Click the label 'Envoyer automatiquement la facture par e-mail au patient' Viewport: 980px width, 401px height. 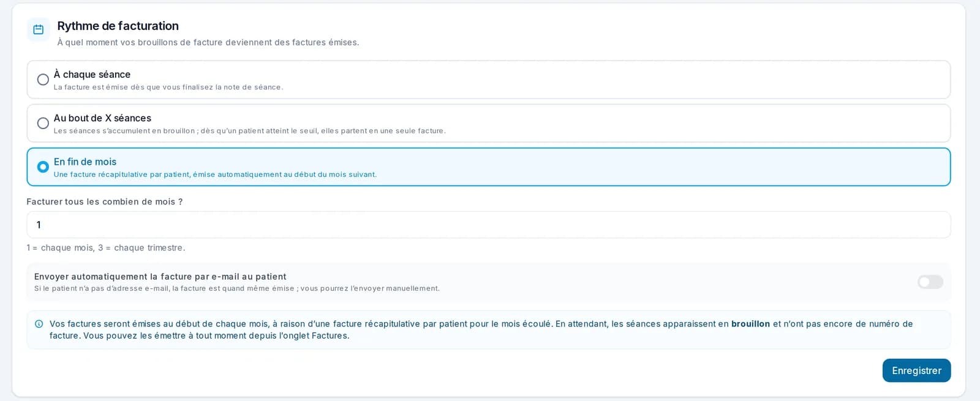tap(160, 277)
